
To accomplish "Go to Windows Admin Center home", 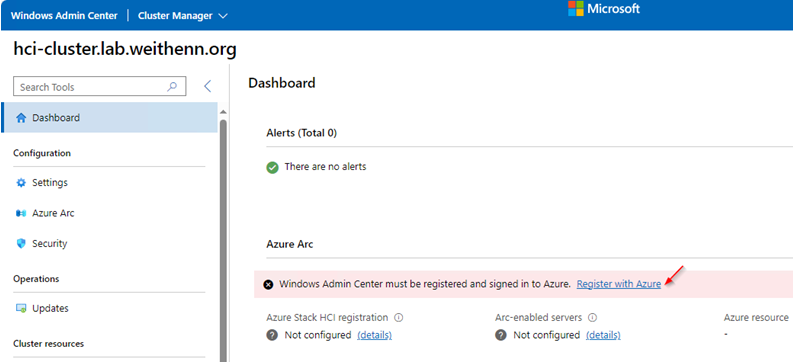I will pos(64,16).
